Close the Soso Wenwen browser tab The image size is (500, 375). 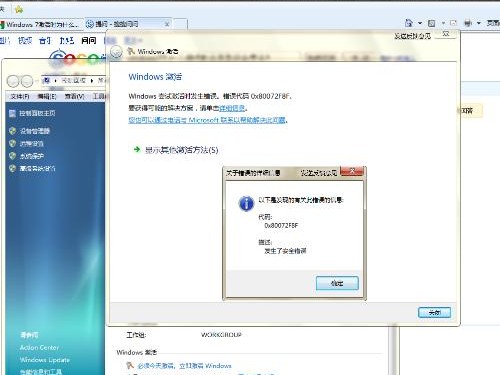[167, 24]
